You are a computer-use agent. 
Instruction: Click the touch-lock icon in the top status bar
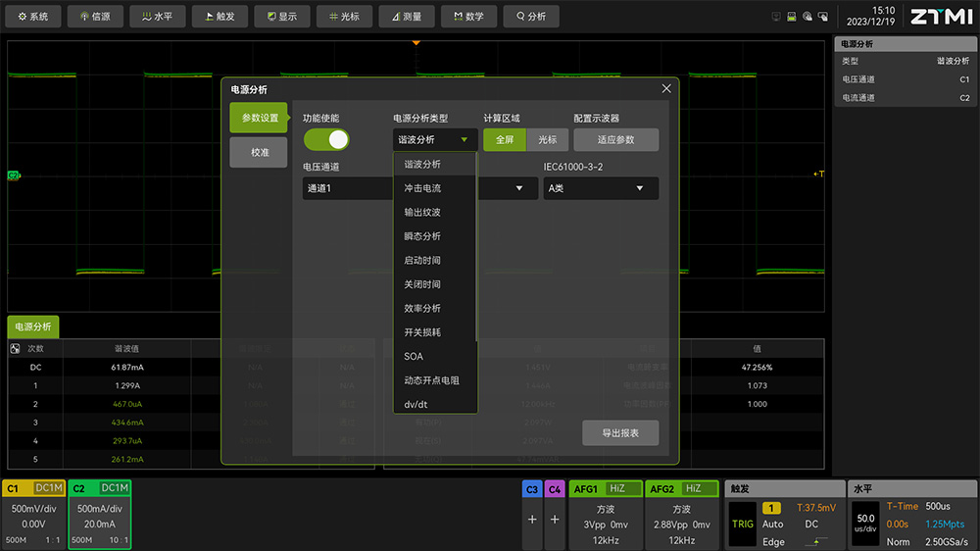[808, 17]
